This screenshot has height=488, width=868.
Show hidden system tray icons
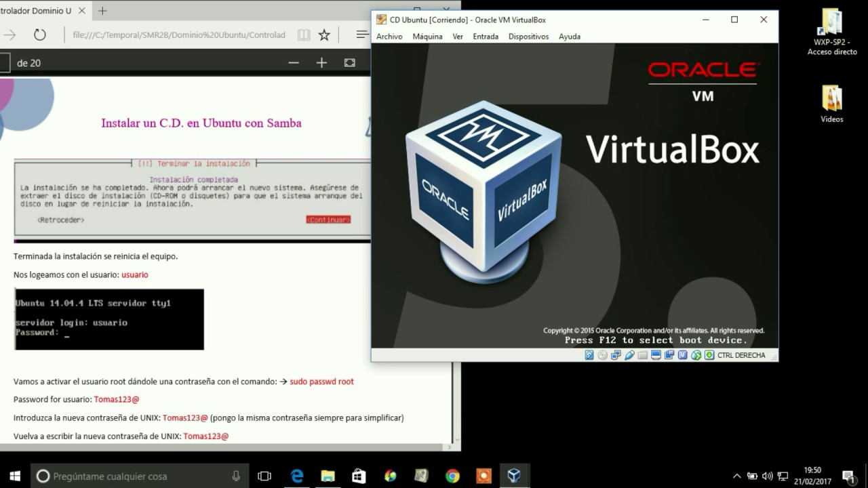[x=737, y=476]
